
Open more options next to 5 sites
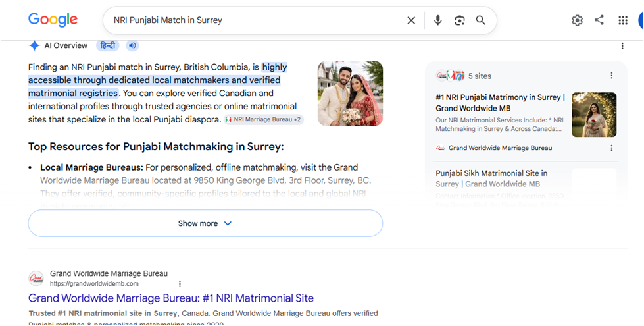[612, 76]
